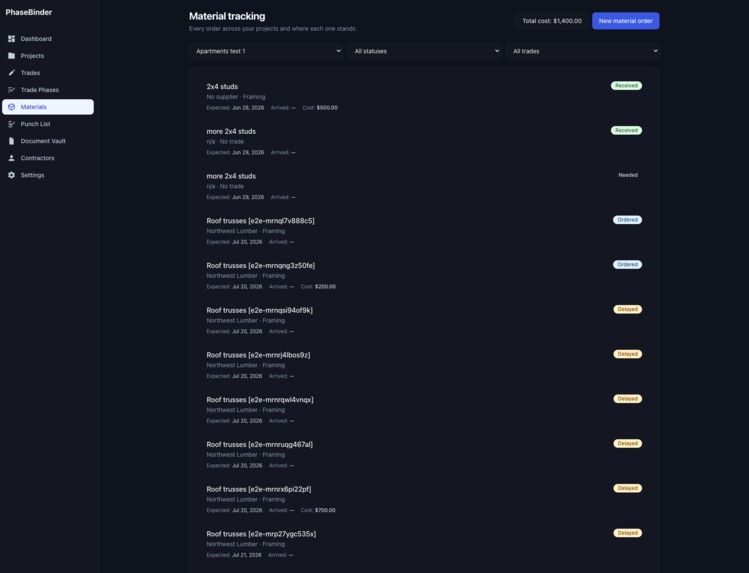The height and width of the screenshot is (573, 749).
Task: Click Delayed badge for e2e-mrp27ygc535x
Action: (628, 533)
